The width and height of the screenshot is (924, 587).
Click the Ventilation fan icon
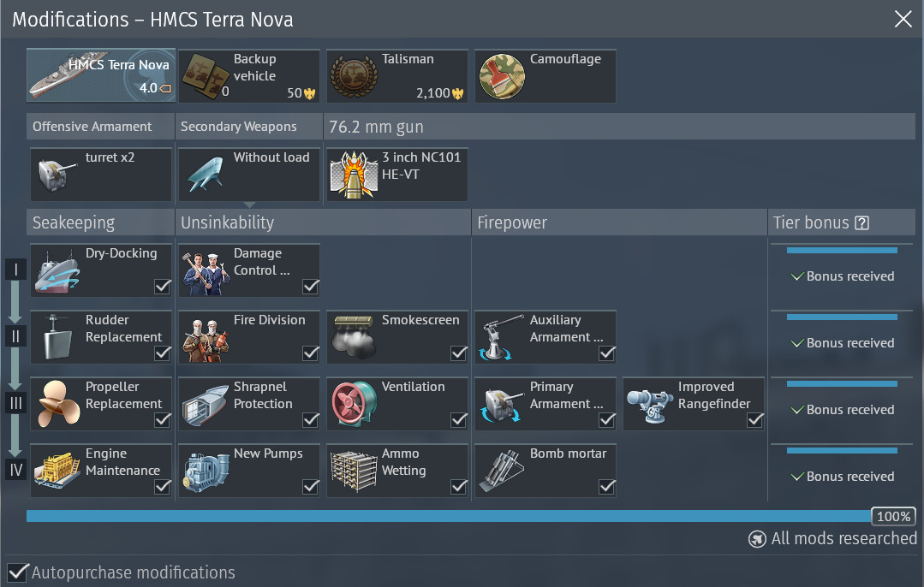[355, 403]
